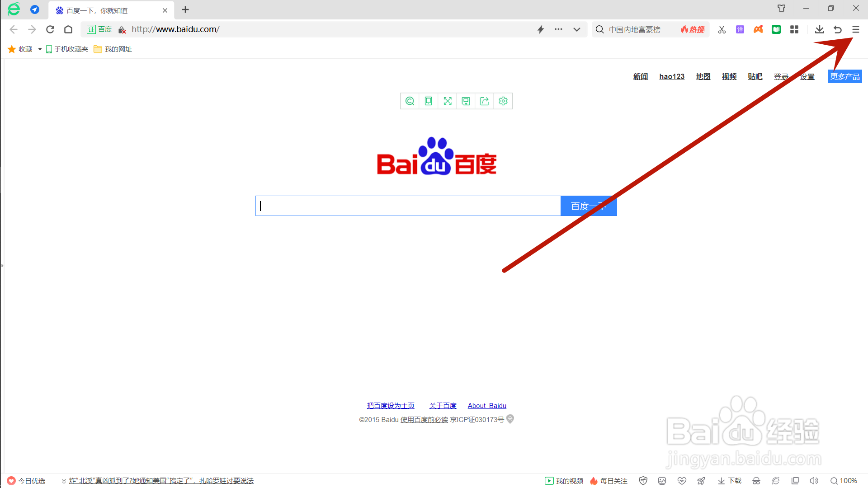Open the 关于百度 link
The width and height of the screenshot is (868, 488).
[443, 406]
